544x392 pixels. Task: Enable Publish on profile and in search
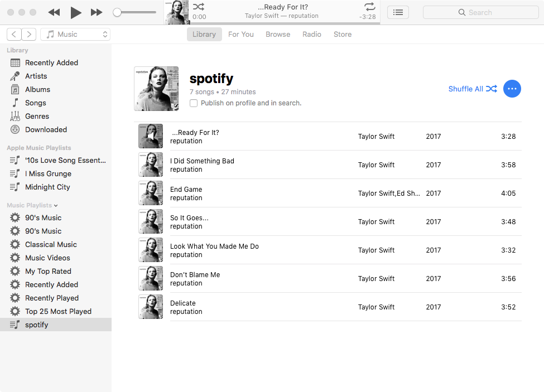194,103
